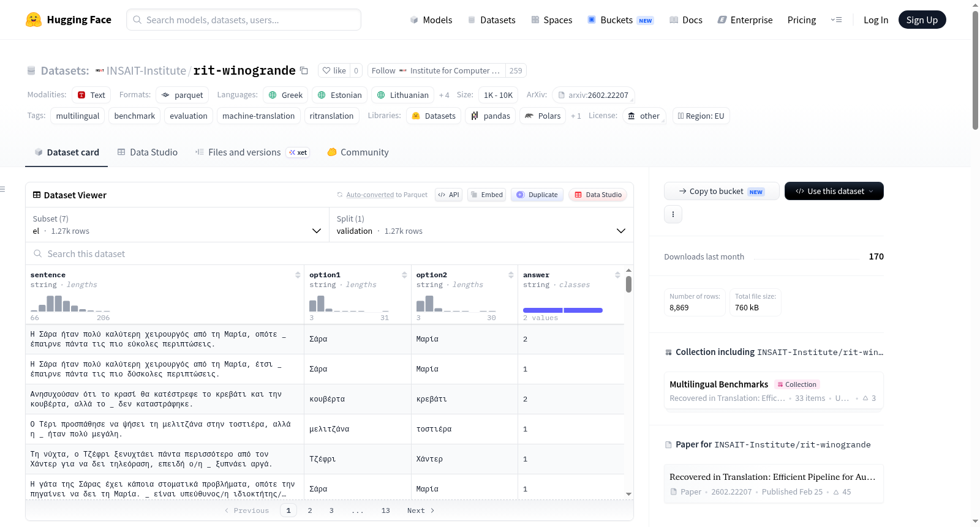980x527 pixels.
Task: Filter by Estonian language tag
Action: click(339, 95)
